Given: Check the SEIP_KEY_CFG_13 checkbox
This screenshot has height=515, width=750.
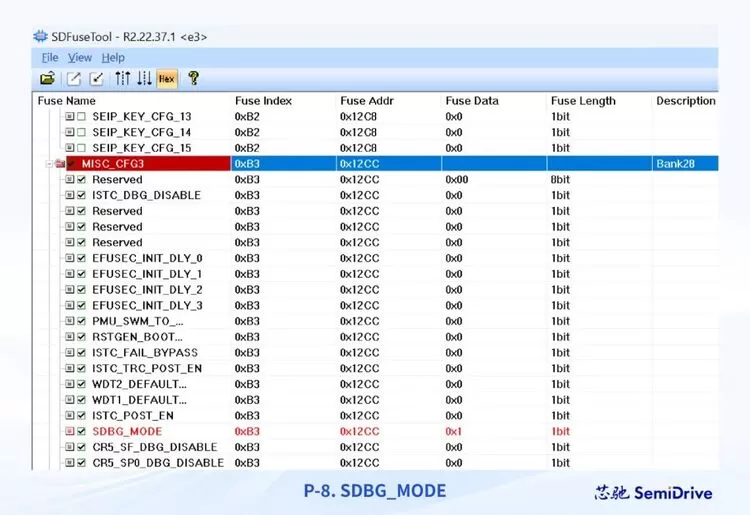Looking at the screenshot, I should point(82,117).
